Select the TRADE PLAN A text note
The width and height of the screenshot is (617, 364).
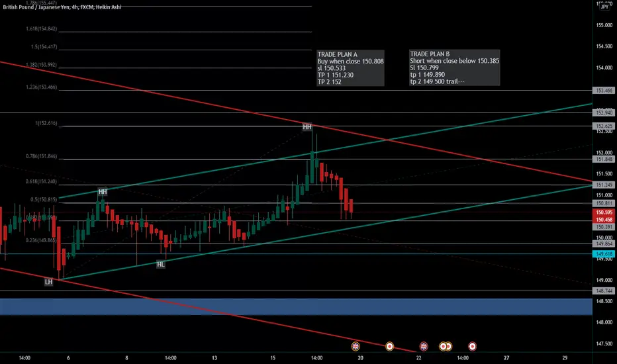pyautogui.click(x=350, y=68)
